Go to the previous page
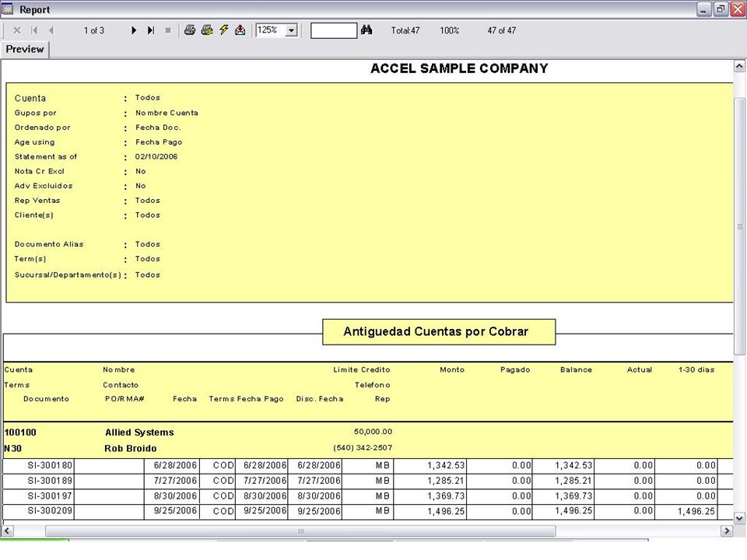The height and width of the screenshot is (560, 747). tap(51, 30)
